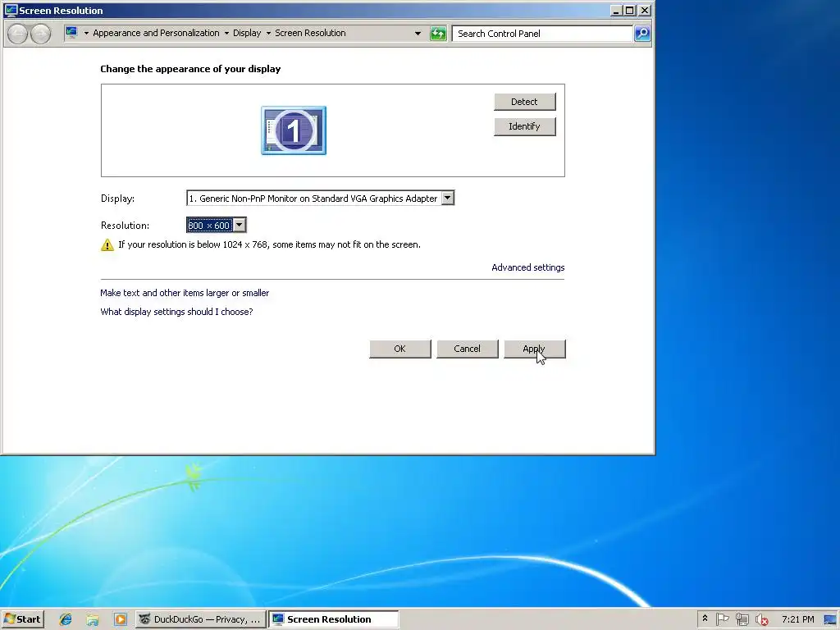Screen dimensions: 840x630
Task: Select the monitor 1 thumbnail
Action: pyautogui.click(x=294, y=130)
